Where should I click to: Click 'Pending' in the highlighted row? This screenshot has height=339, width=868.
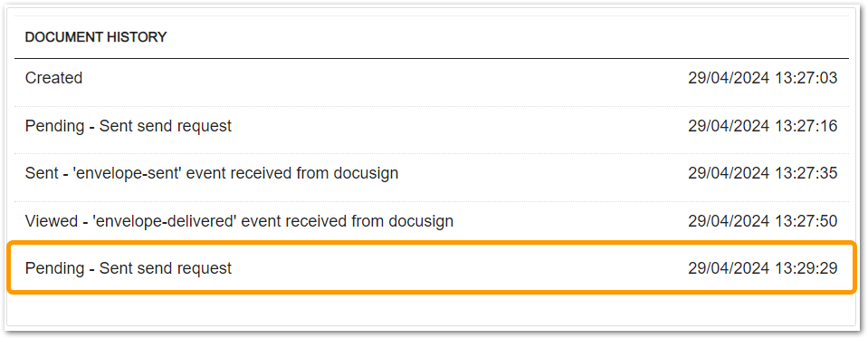click(x=55, y=268)
